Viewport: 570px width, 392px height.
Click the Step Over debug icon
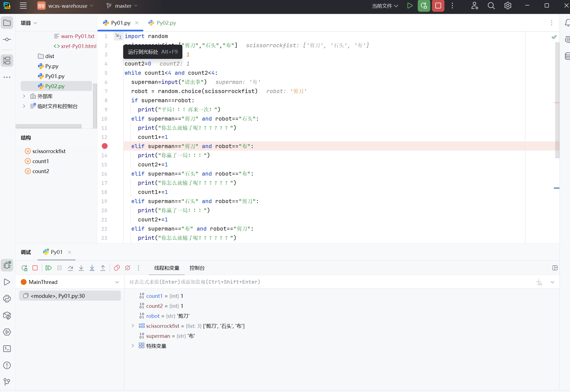pos(70,268)
